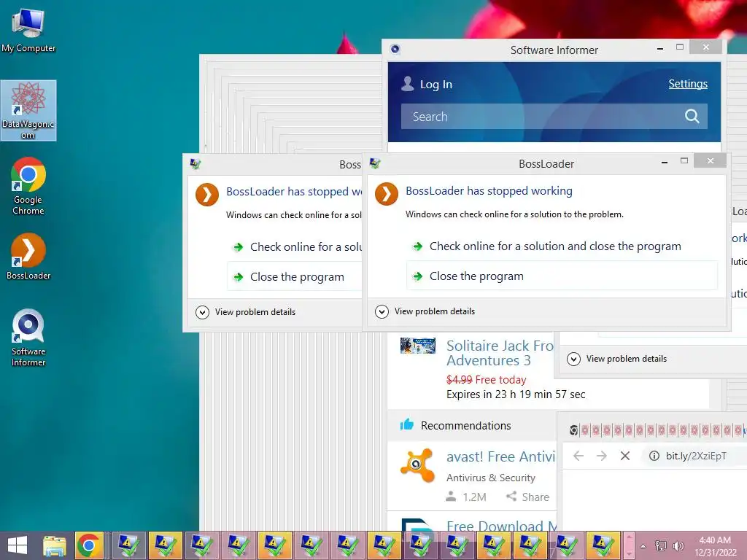Click the 1.2M users icon
747x560 pixels.
[451, 497]
